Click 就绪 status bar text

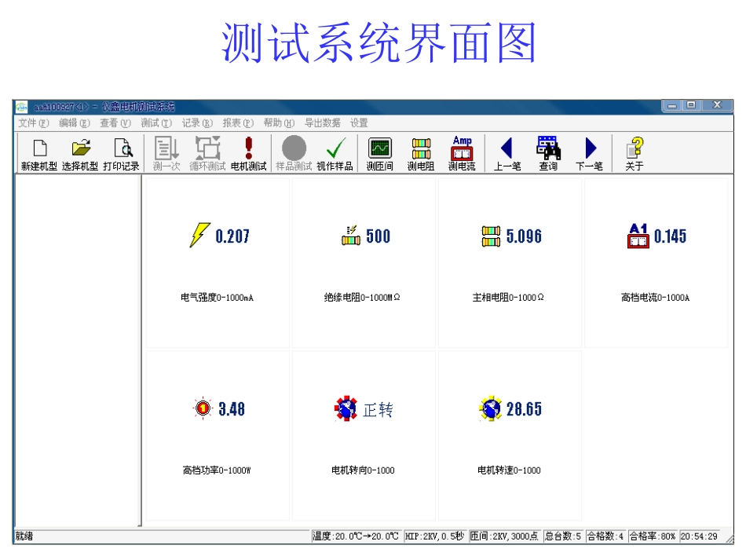pyautogui.click(x=24, y=536)
